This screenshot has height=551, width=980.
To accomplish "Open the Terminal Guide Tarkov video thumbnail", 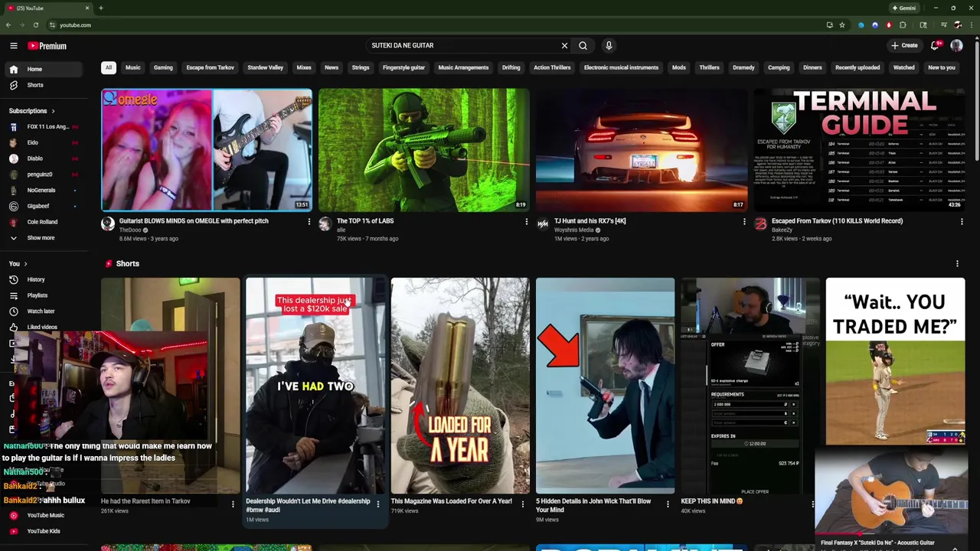I will [859, 150].
